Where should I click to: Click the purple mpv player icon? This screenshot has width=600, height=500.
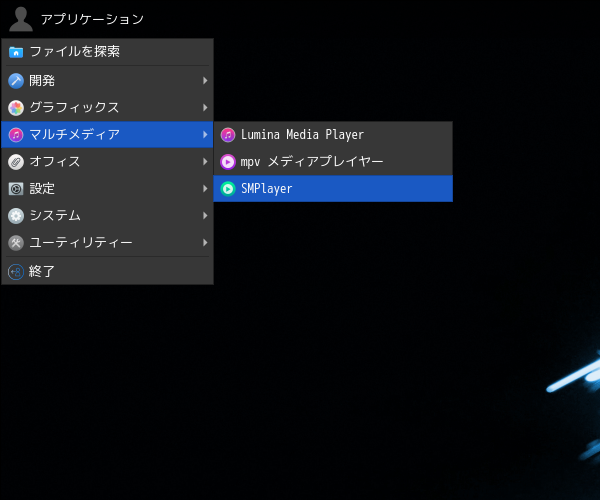point(228,162)
